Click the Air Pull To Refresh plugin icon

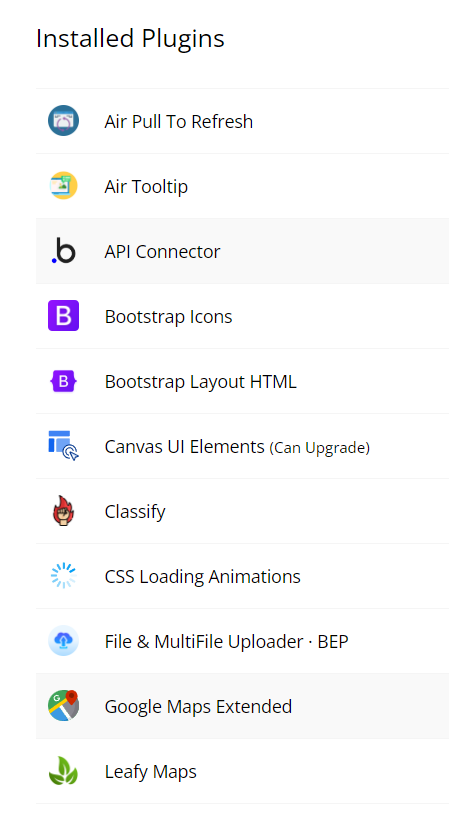point(63,121)
